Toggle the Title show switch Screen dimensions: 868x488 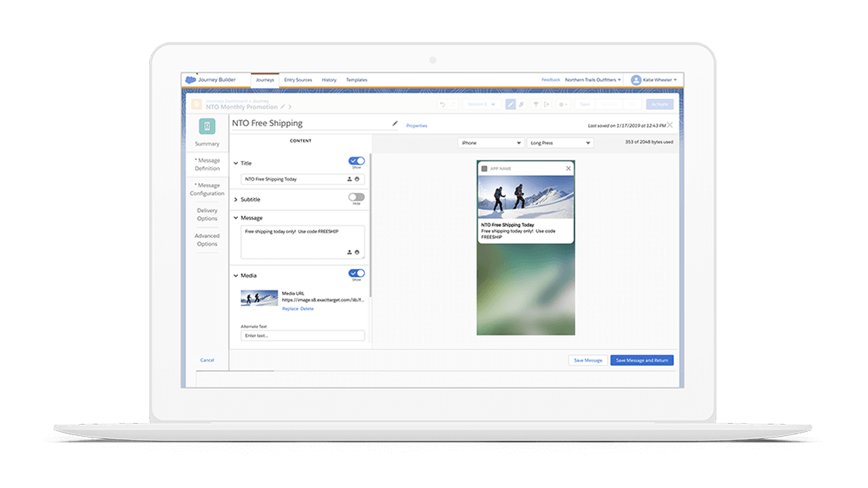click(x=356, y=160)
